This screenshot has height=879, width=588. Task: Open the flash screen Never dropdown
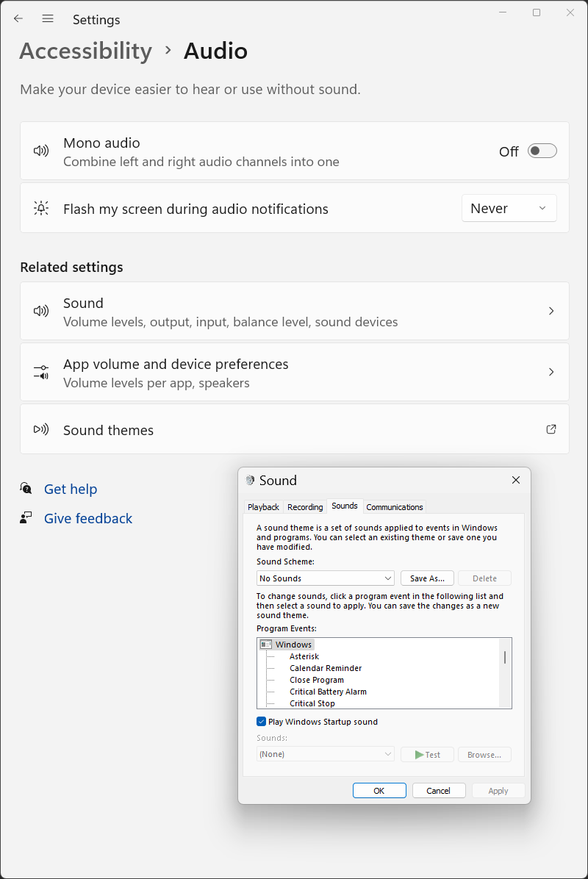pyautogui.click(x=509, y=208)
